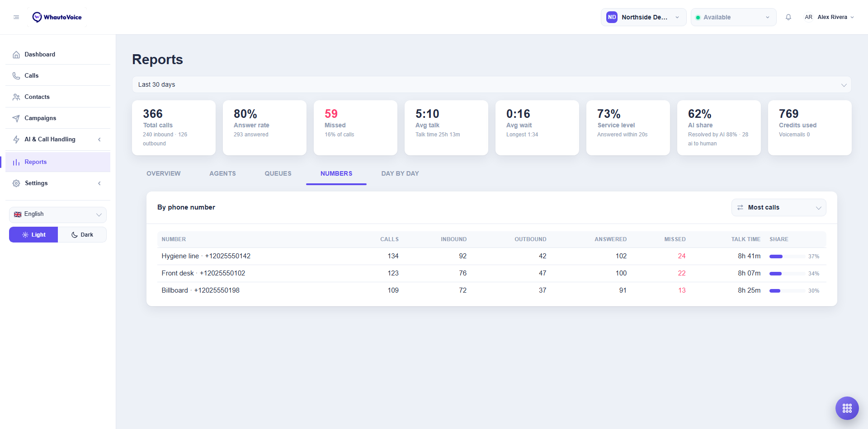This screenshot has height=429, width=868.
Task: Click the AI & Call Handling bolt icon
Action: (16, 140)
